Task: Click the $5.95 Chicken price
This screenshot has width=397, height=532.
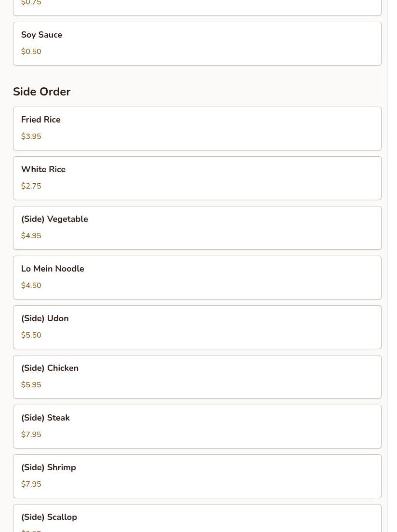Action: (31, 385)
